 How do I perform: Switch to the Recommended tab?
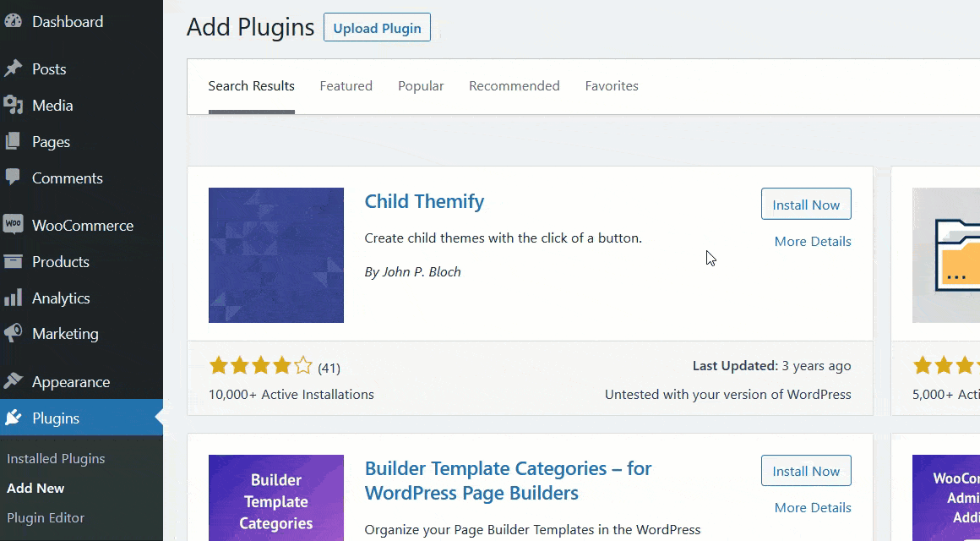click(514, 86)
